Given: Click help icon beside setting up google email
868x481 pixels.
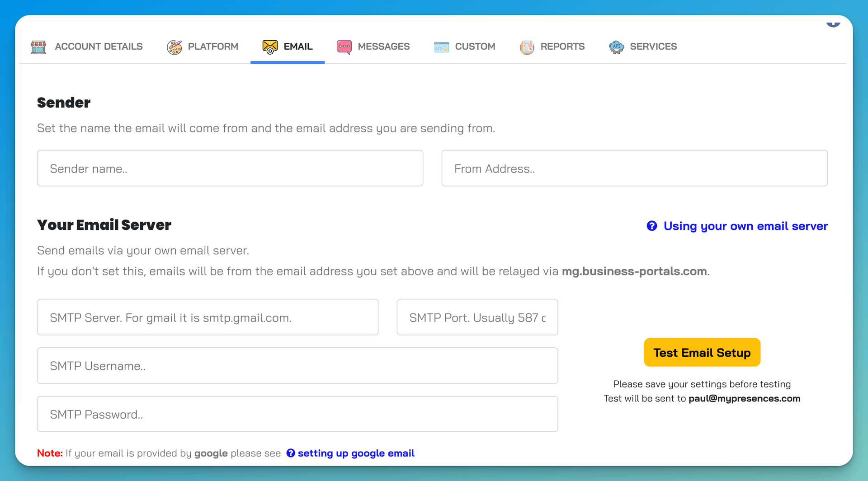Looking at the screenshot, I should click(291, 453).
